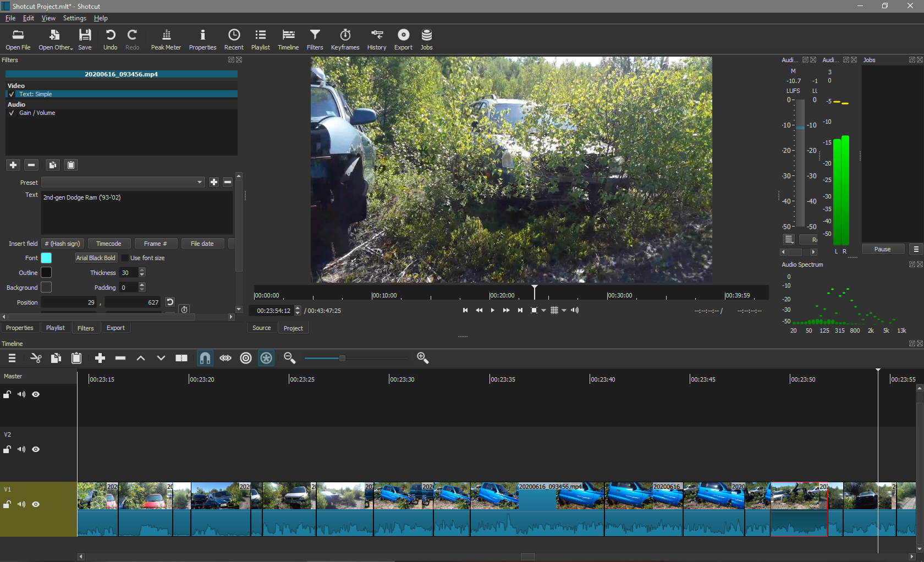924x562 pixels.
Task: Zoom out the timeline
Action: [290, 358]
